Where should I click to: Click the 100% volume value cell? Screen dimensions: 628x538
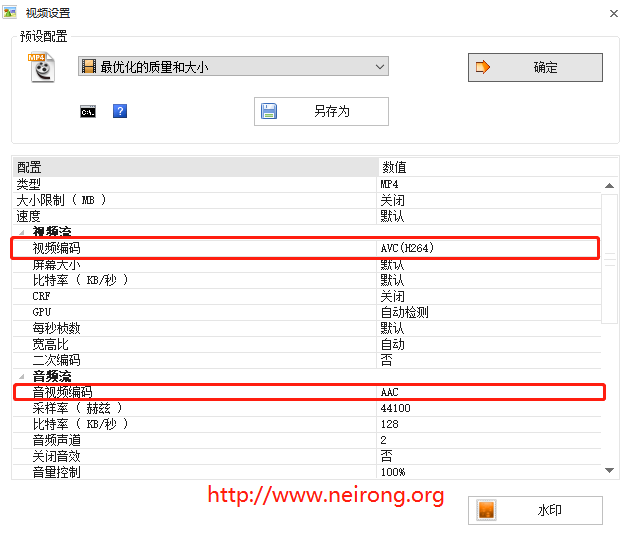(x=489, y=472)
